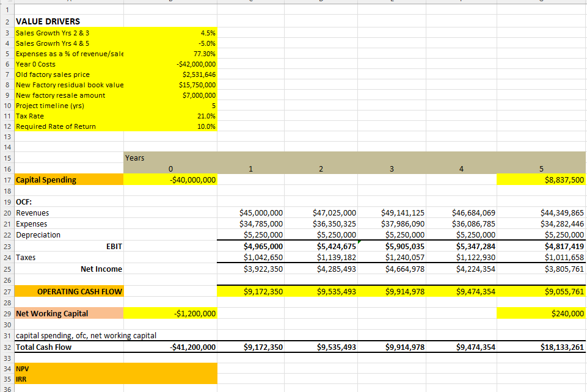Click row header 32

[x=6, y=347]
